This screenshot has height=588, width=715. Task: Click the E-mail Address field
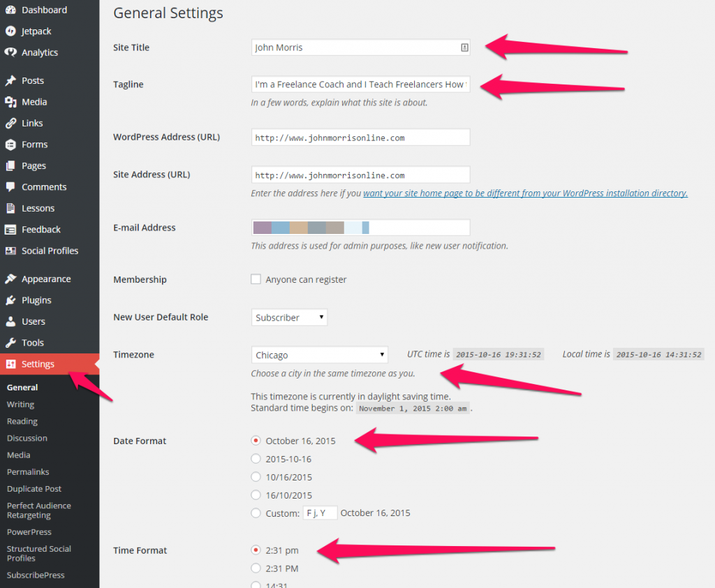coord(360,227)
